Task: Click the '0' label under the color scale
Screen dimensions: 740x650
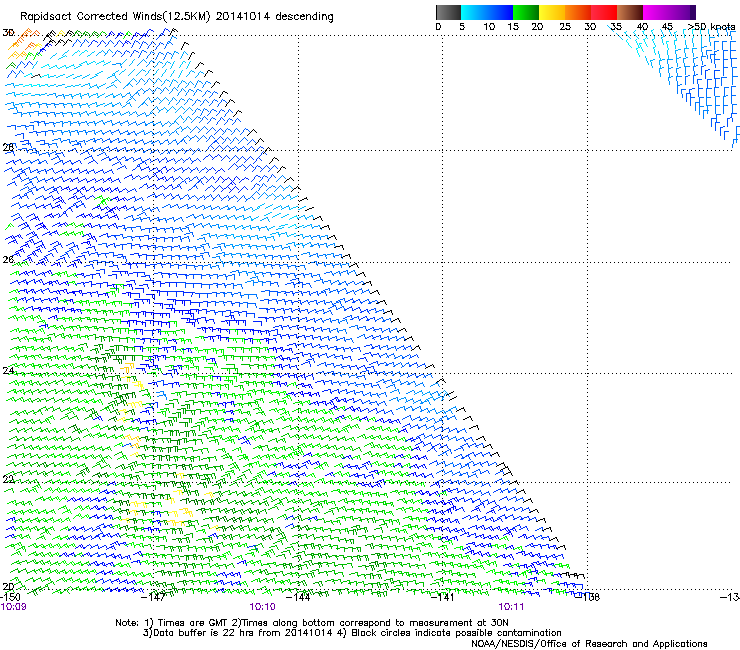Action: 438,27
